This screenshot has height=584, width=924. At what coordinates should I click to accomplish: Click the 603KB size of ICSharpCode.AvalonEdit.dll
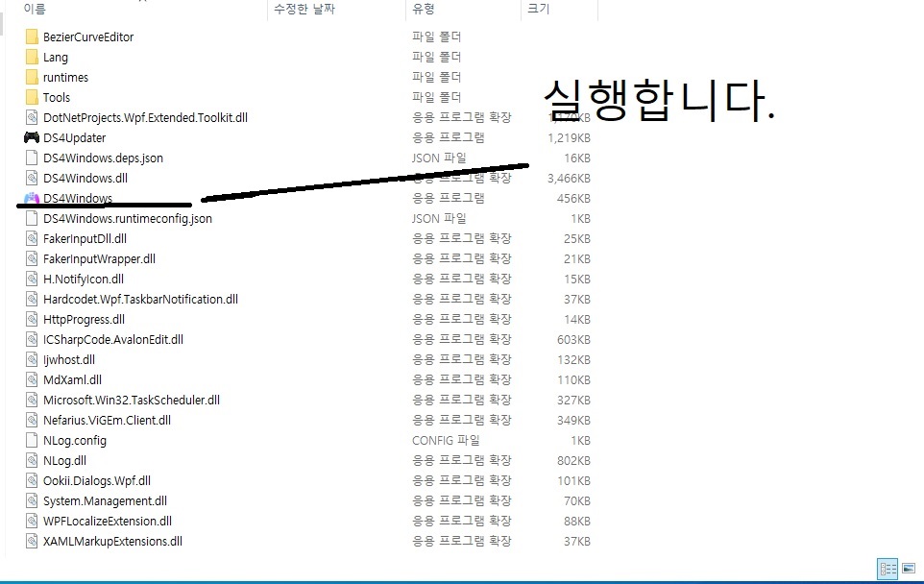pos(573,339)
